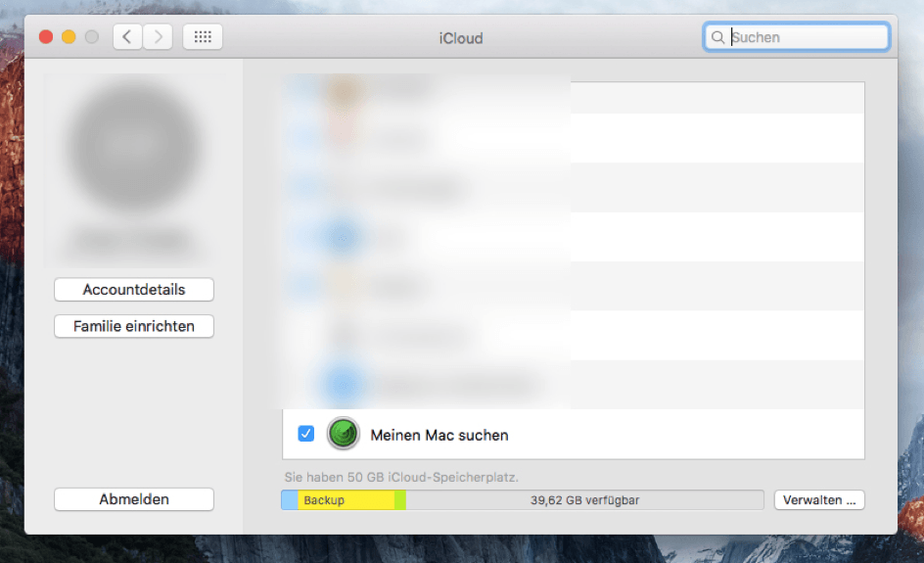Click the Meinen Mac suchen label
The height and width of the screenshot is (563, 924).
[439, 435]
